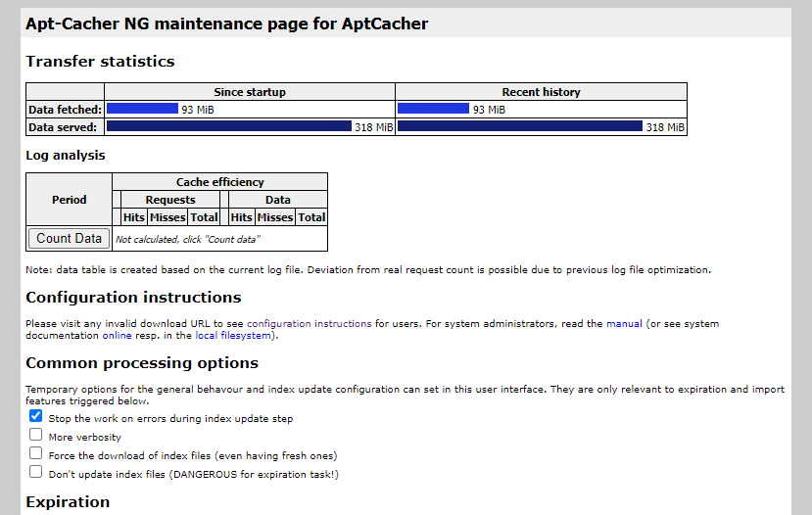The image size is (812, 515).
Task: Enable the More verbosity checkbox
Action: click(35, 435)
